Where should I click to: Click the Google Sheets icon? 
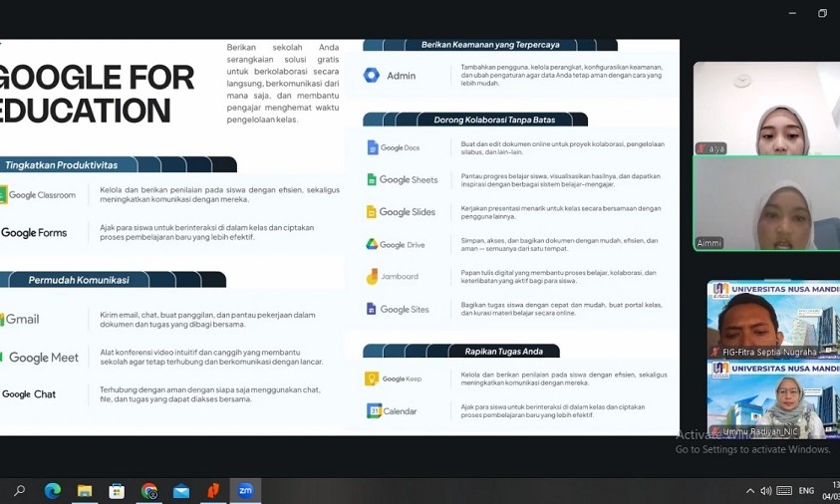pyautogui.click(x=372, y=180)
